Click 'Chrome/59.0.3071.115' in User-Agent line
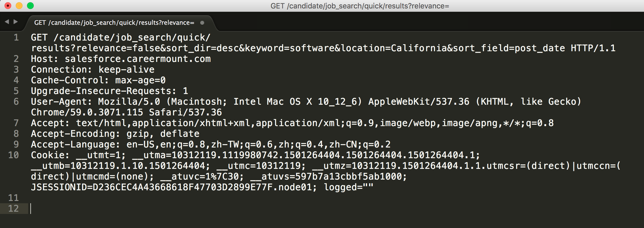Image resolution: width=644 pixels, height=228 pixels. [x=87, y=112]
